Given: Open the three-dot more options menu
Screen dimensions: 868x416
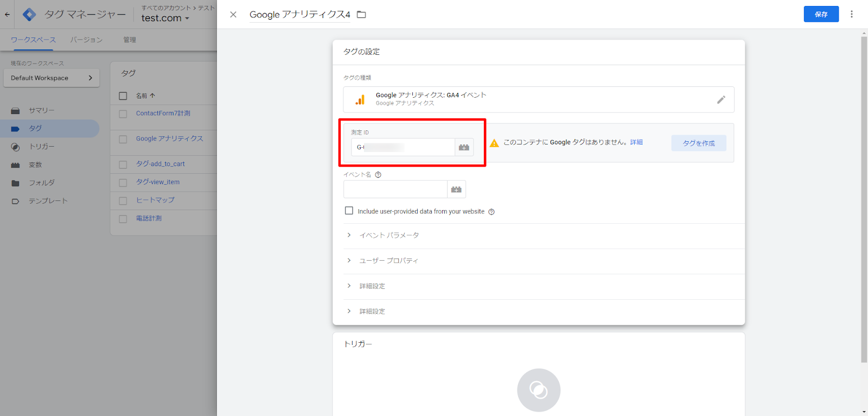Looking at the screenshot, I should click(852, 14).
